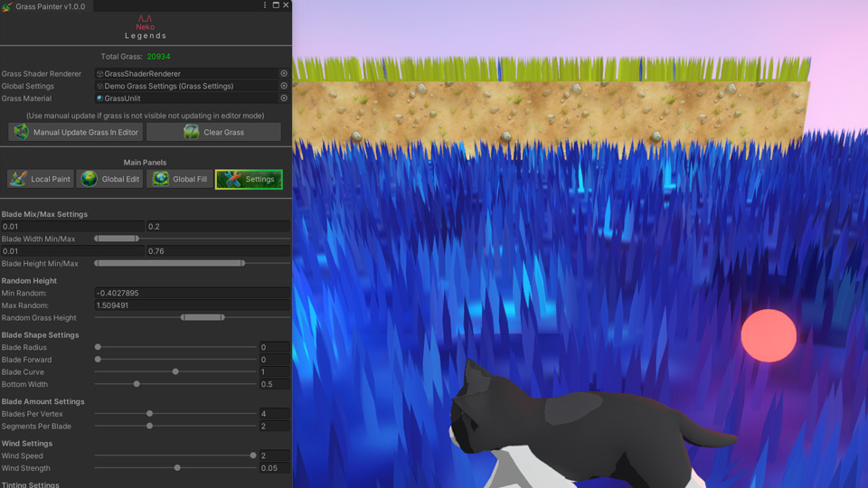
Task: Open the Global Edit panel
Action: (x=109, y=179)
